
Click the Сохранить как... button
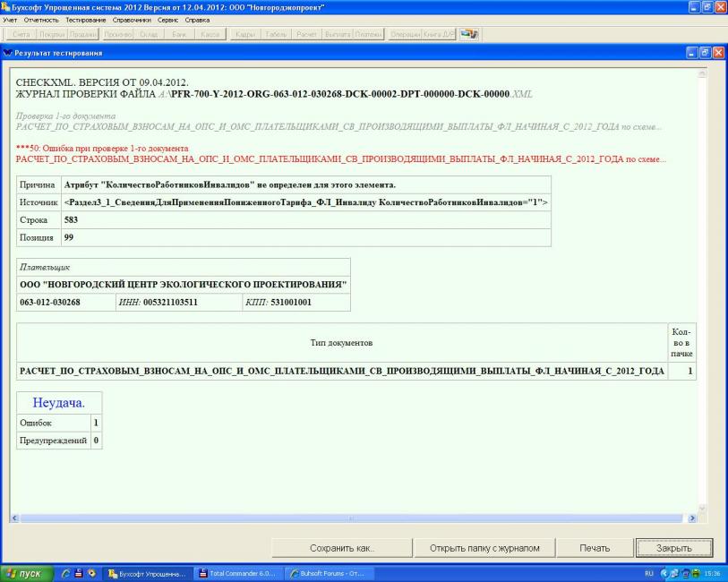coord(341,548)
